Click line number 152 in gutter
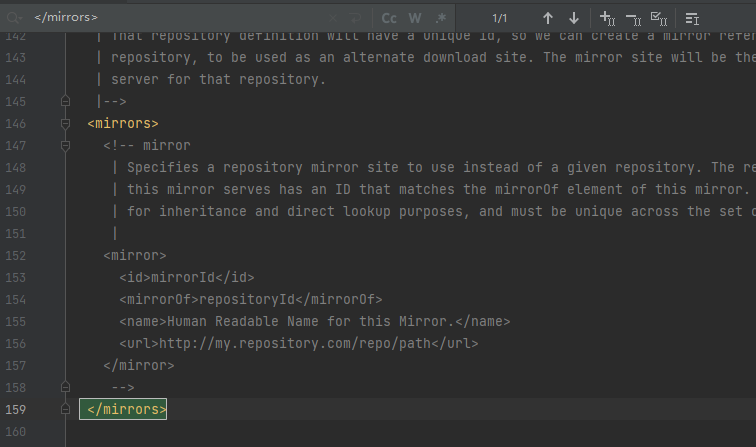Image resolution: width=756 pixels, height=447 pixels. [x=15, y=255]
